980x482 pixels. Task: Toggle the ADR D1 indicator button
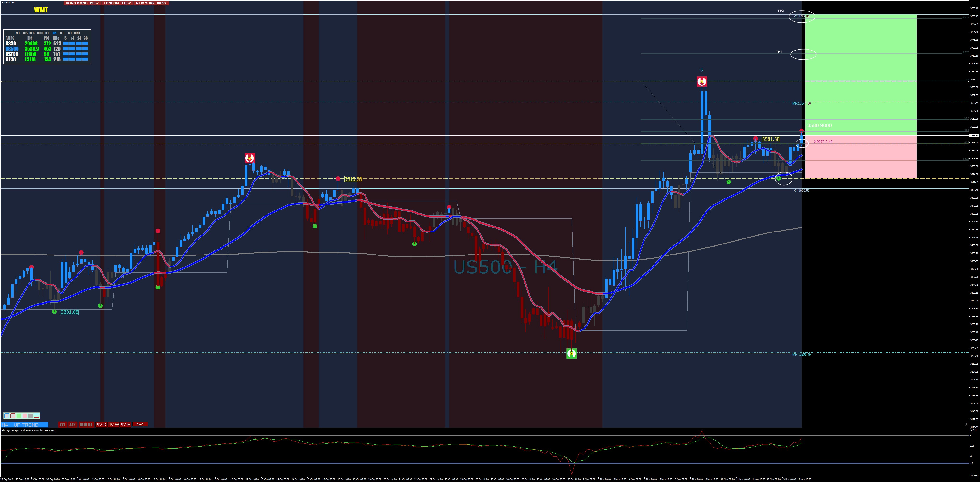[x=86, y=425]
